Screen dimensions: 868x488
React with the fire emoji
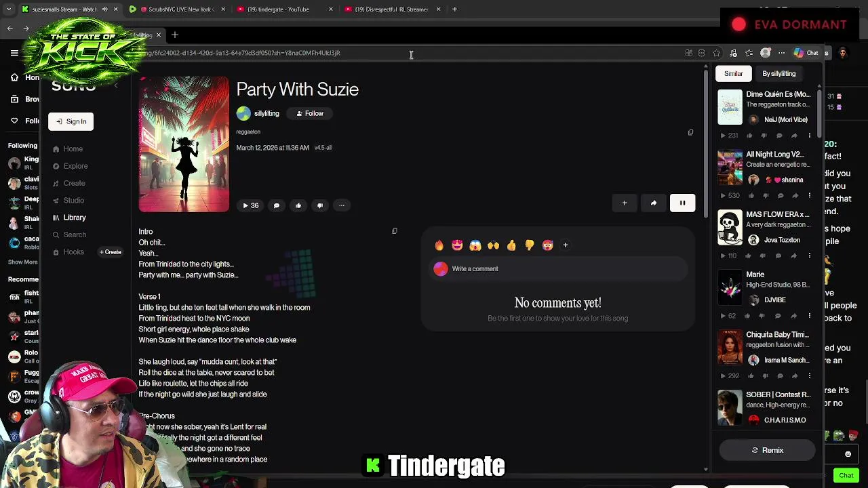[439, 245]
